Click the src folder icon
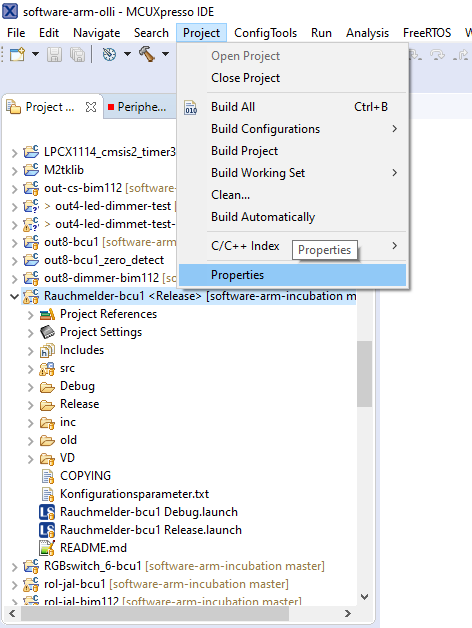The width and height of the screenshot is (472, 628). click(47, 368)
